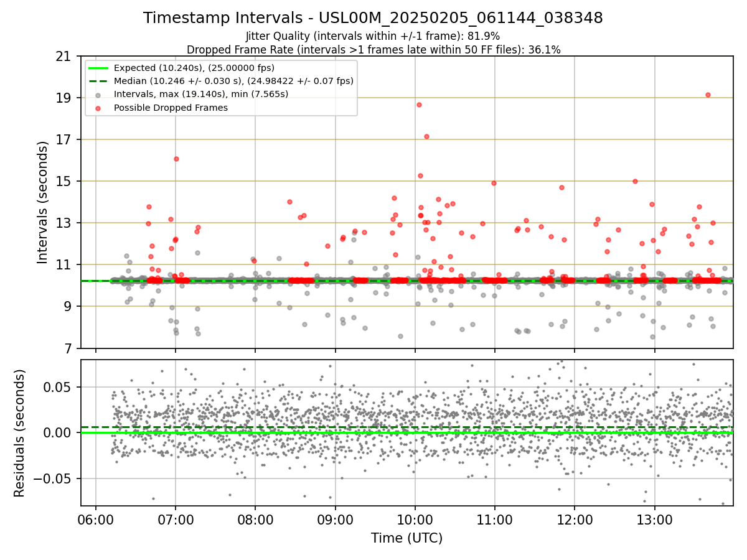Click the y-axis tick label 7
Screen dimensions: 747x560
67,348
